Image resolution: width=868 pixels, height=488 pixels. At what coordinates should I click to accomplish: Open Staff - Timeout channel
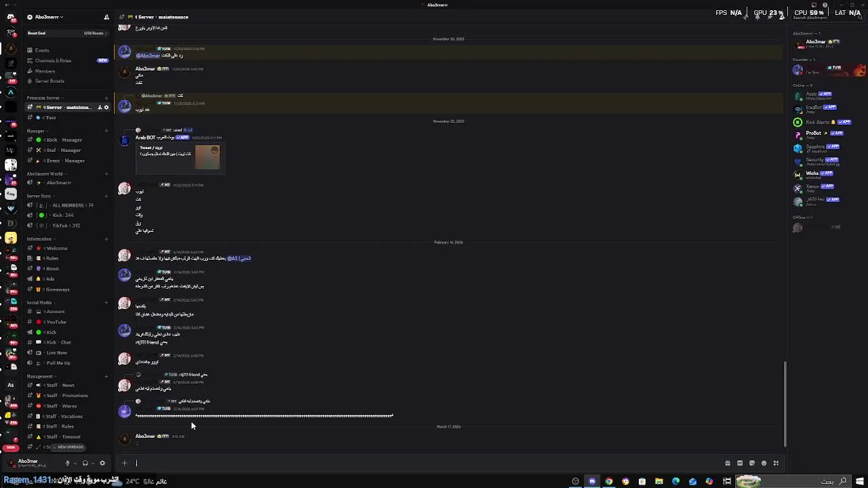pyautogui.click(x=66, y=436)
